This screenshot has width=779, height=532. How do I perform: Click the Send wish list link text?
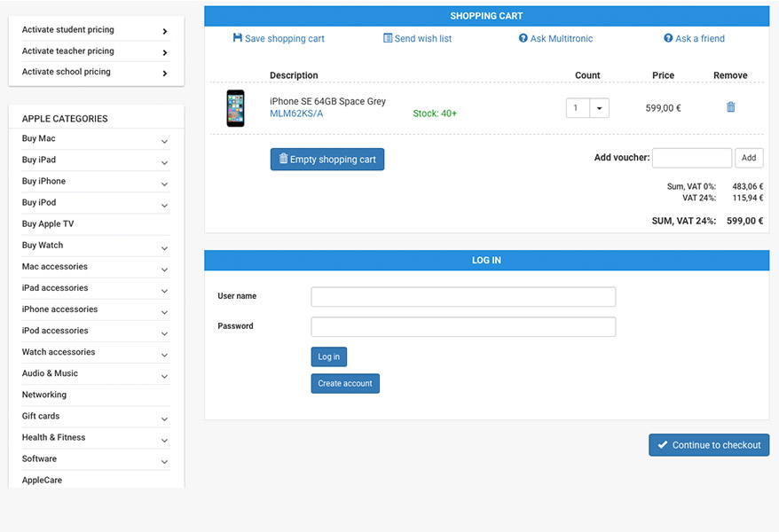tap(423, 38)
